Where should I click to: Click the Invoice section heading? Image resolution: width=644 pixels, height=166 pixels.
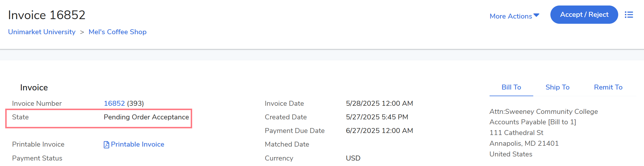pos(34,87)
